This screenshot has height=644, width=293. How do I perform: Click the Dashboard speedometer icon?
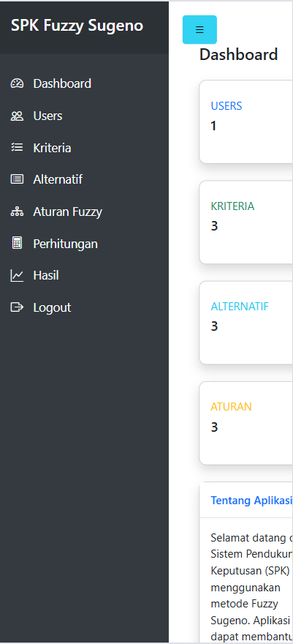point(17,83)
